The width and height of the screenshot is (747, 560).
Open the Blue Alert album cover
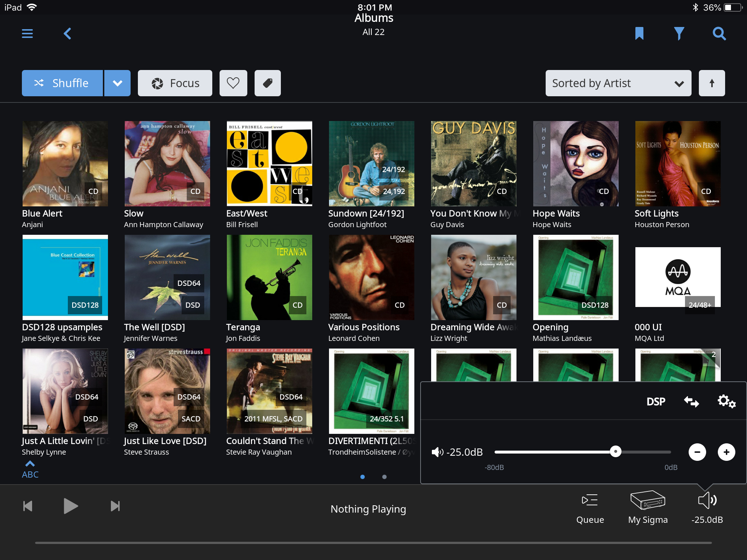coord(65,164)
